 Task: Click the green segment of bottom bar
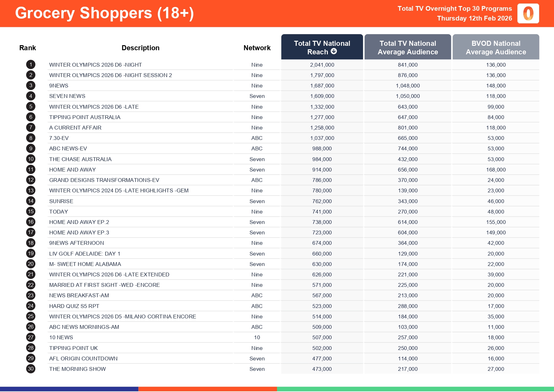point(415,389)
